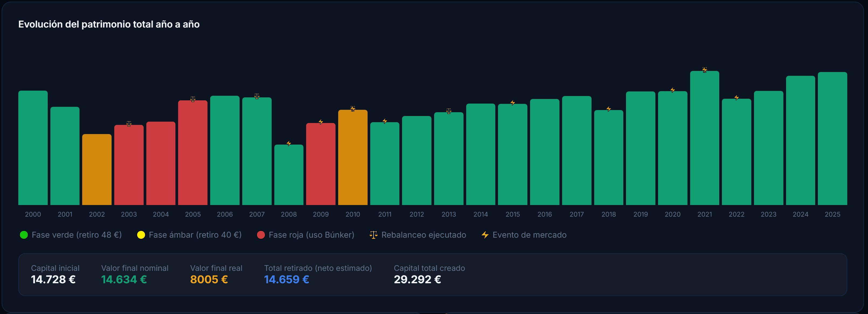
Task: Select the green 2025 bar
Action: [x=832, y=138]
